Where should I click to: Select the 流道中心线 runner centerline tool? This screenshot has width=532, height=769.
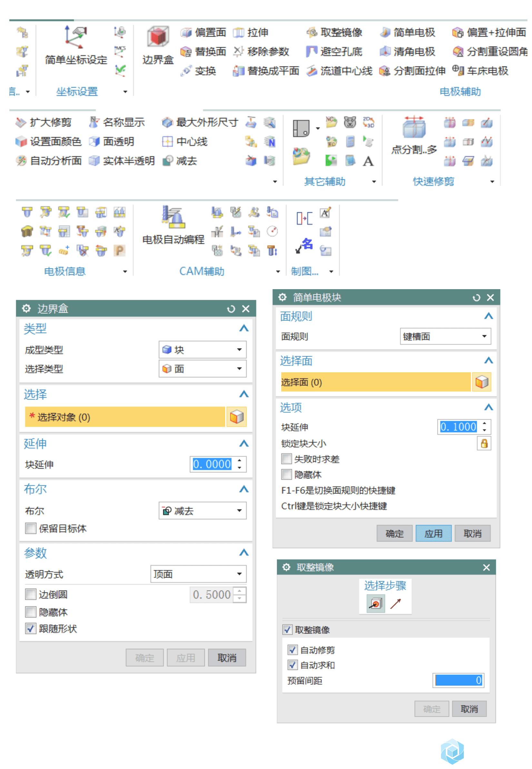click(339, 71)
